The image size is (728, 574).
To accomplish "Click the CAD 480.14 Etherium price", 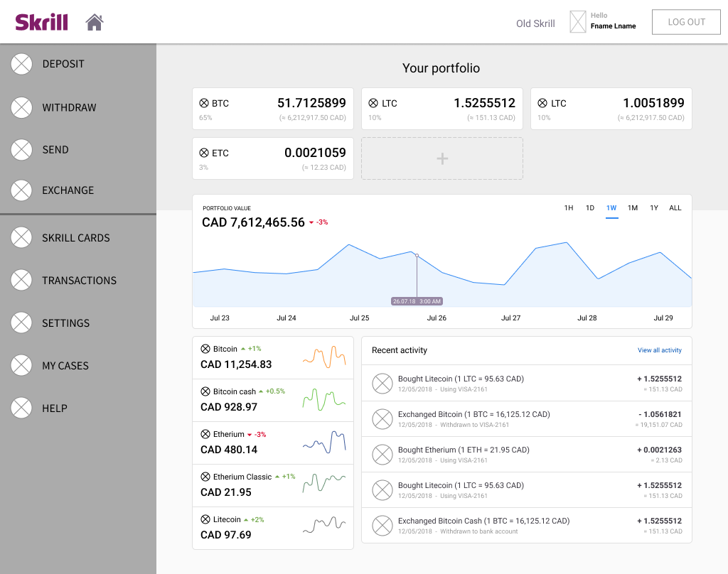I will click(x=229, y=450).
